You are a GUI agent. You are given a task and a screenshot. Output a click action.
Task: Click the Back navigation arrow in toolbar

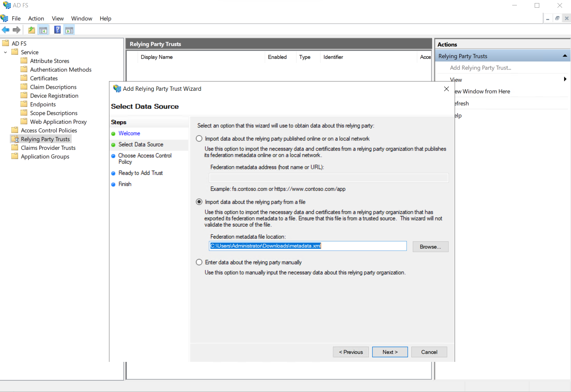click(x=5, y=30)
